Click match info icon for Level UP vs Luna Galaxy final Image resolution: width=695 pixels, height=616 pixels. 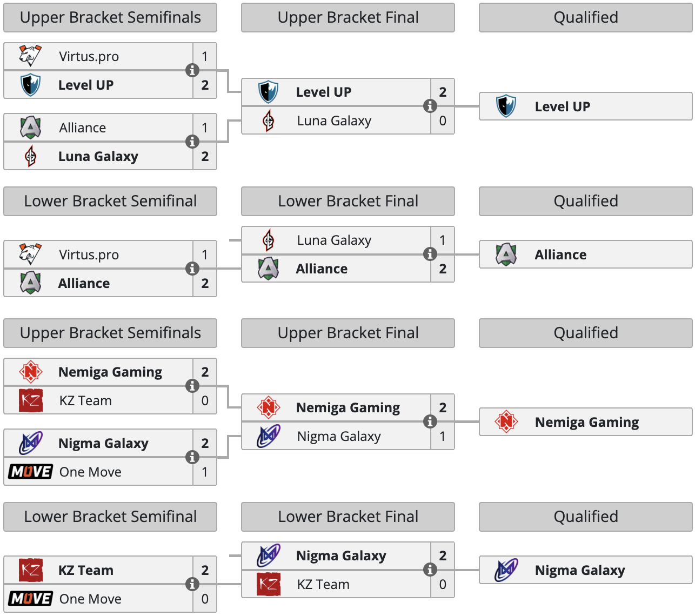430,106
